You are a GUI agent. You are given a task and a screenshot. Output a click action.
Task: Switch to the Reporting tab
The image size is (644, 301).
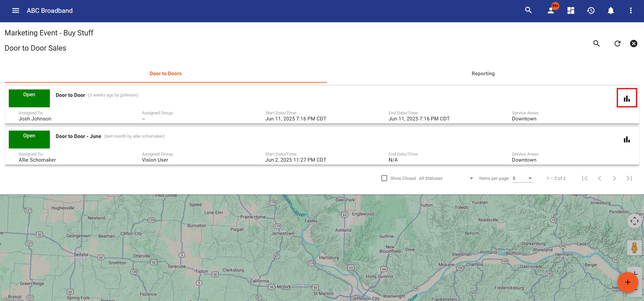tap(483, 74)
